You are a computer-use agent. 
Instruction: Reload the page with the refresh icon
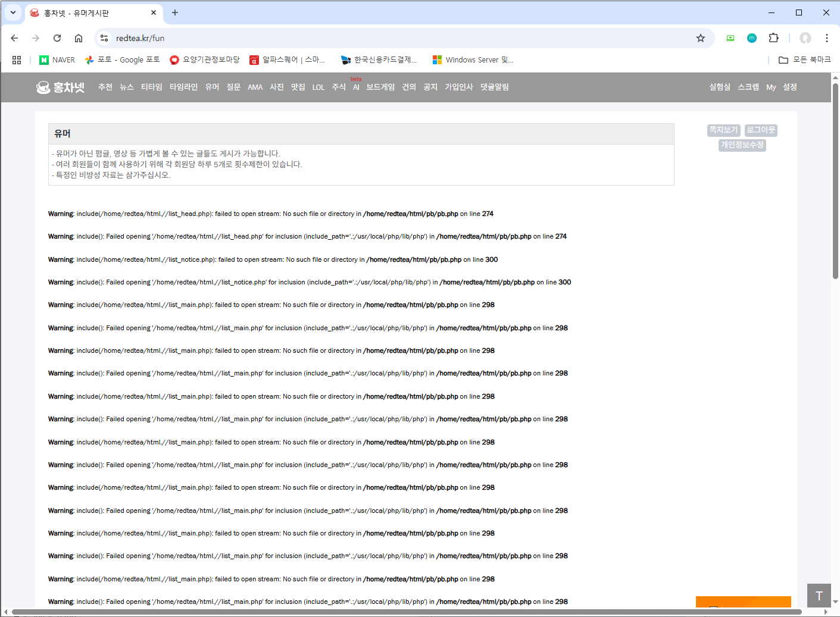[57, 38]
